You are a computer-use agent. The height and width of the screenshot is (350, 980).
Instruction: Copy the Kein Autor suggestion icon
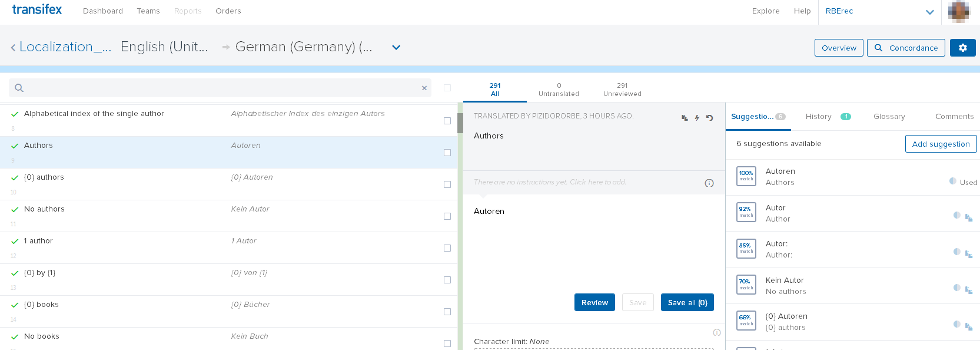(x=968, y=290)
